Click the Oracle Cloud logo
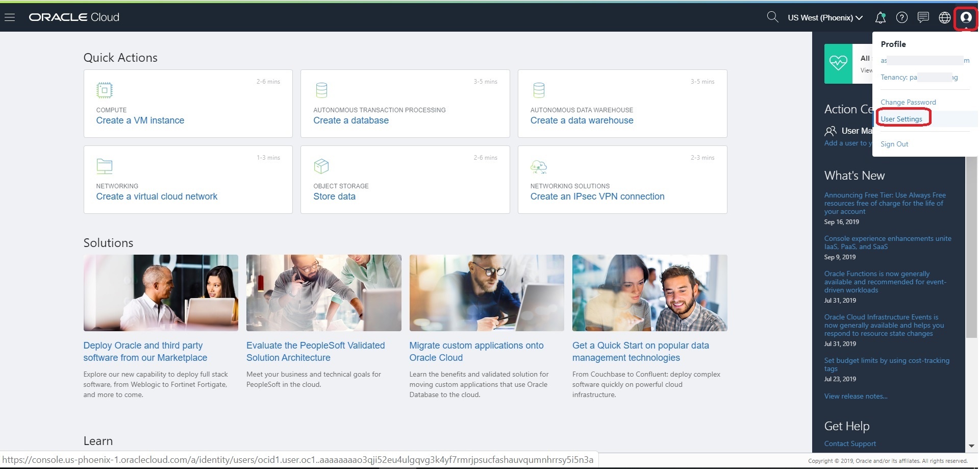 pyautogui.click(x=74, y=17)
